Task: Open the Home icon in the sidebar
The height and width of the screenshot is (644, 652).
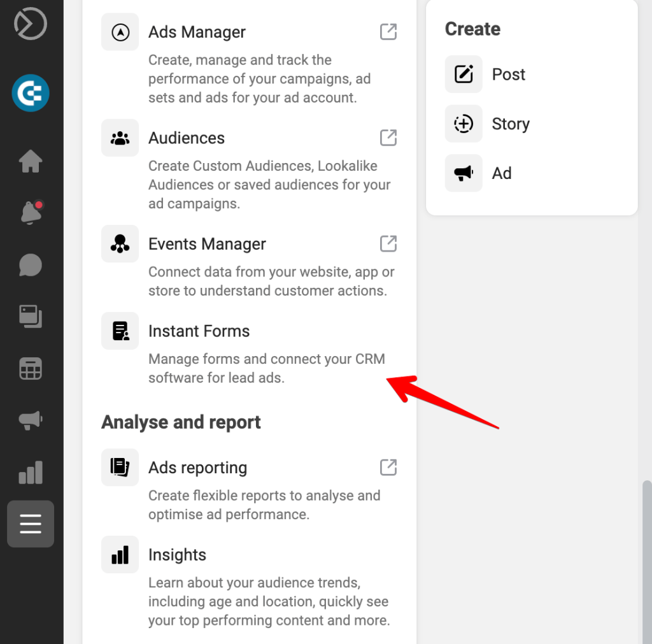Action: click(30, 162)
